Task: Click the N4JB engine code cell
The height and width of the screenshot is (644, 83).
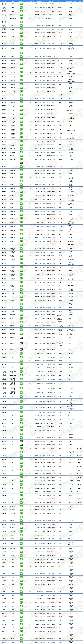Action: [71, 56]
